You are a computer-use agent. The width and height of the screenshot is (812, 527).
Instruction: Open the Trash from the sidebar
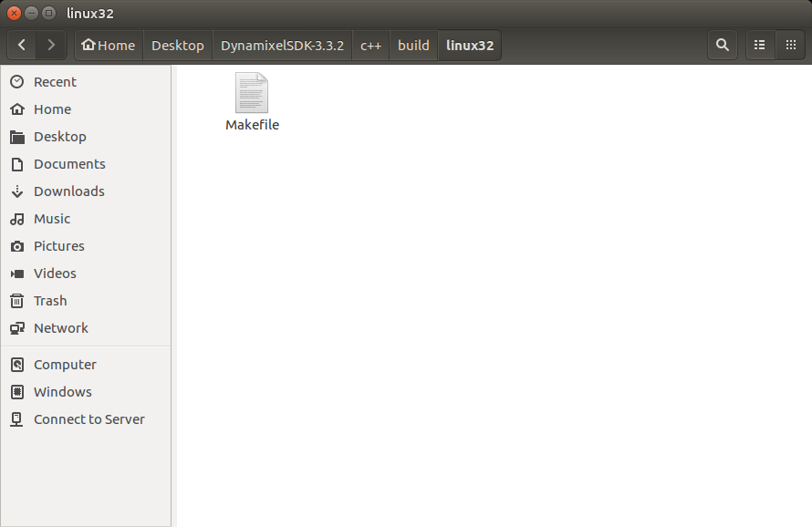point(50,300)
